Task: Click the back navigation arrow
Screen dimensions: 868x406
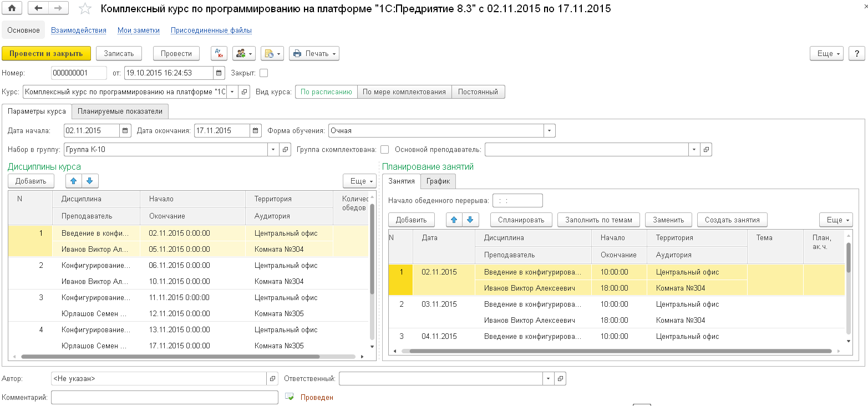Action: coord(38,8)
